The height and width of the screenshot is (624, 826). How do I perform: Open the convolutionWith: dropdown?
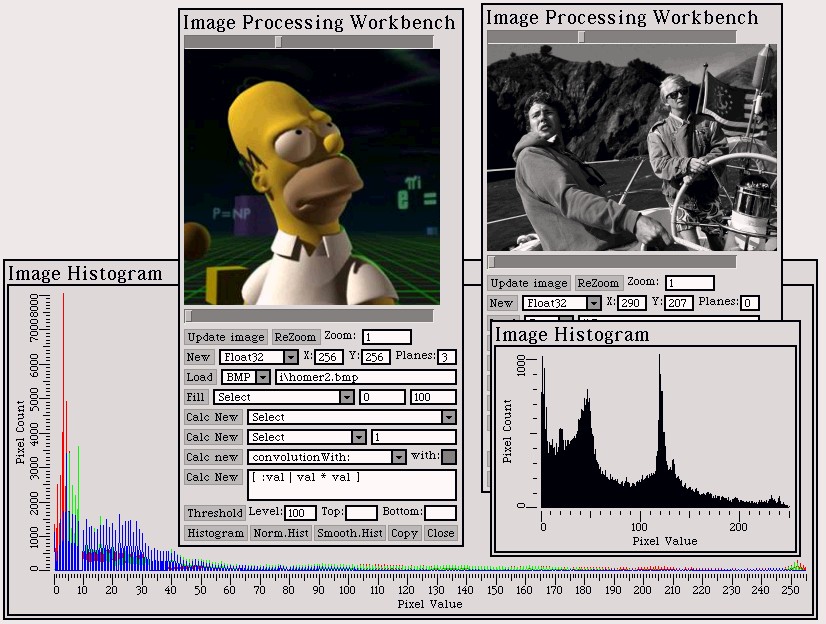click(x=399, y=457)
